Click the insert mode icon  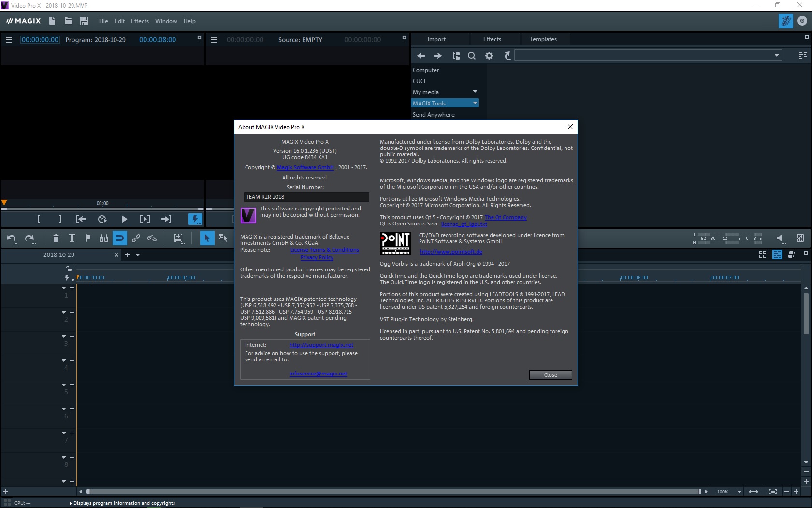click(x=179, y=238)
